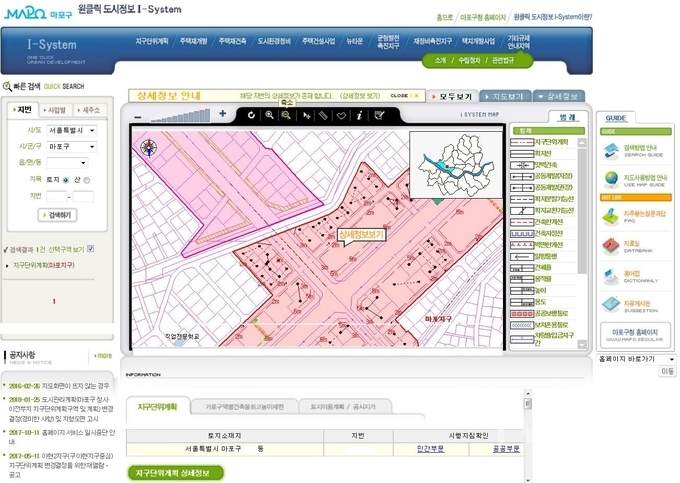680x483 pixels.
Task: Click the first 지번 number input field
Action: point(57,197)
